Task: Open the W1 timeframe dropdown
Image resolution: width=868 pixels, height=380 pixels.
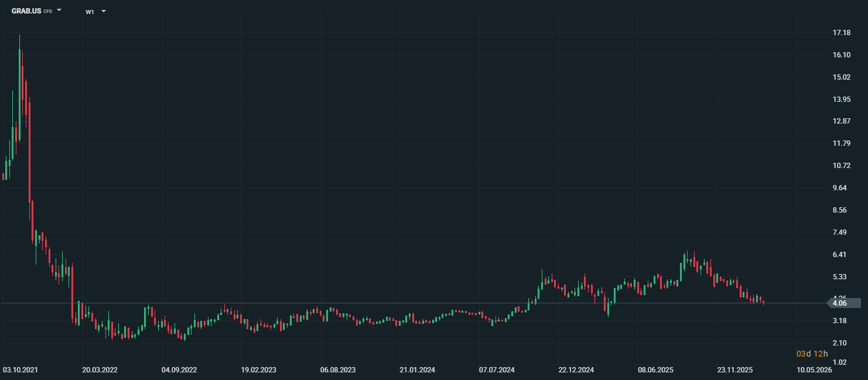Action: pyautogui.click(x=95, y=11)
